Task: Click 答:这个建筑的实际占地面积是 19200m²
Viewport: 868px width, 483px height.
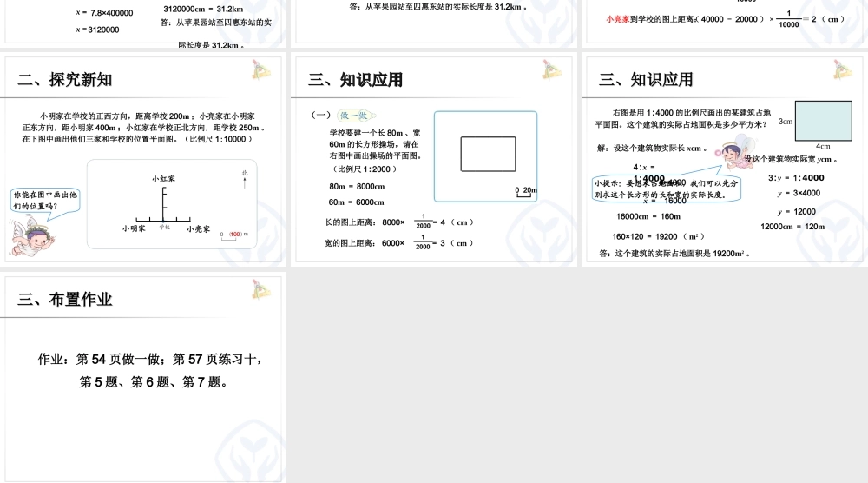Action: [x=674, y=253]
